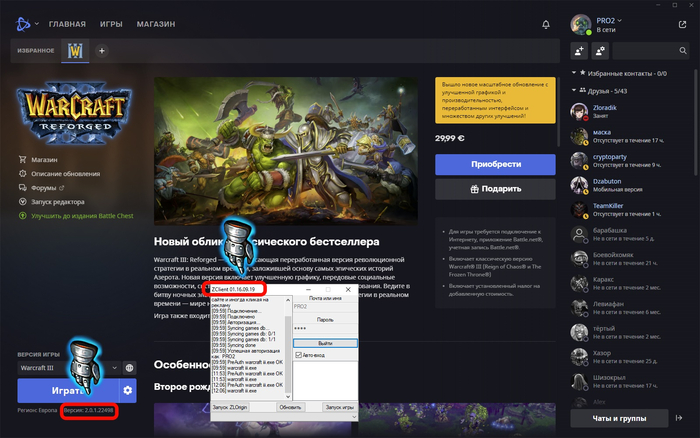Collapse the Друзья friends group
Viewport: 700px width, 438px height.
(573, 91)
